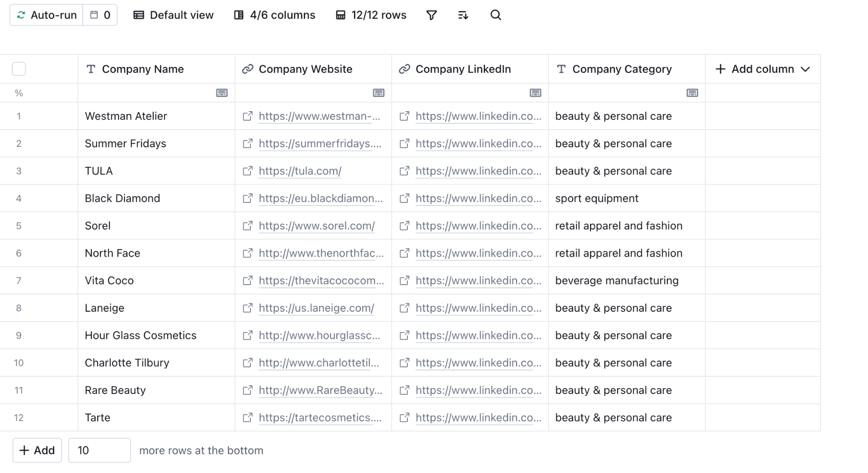Click LinkedIn external-link icon in Sorel row
This screenshot has width=868, height=473.
[x=405, y=226]
